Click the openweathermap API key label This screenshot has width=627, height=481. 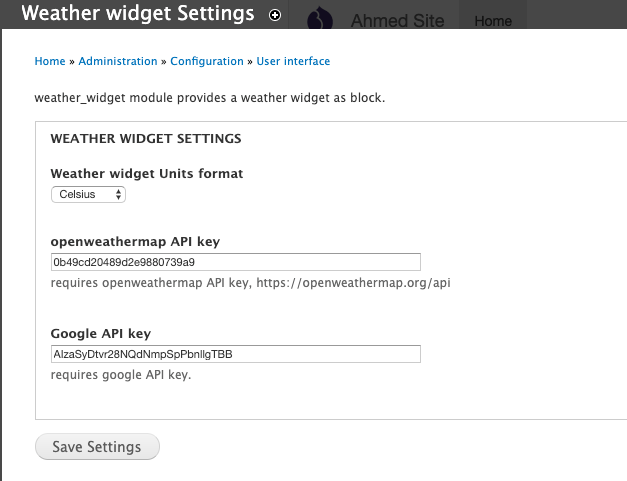[135, 242]
